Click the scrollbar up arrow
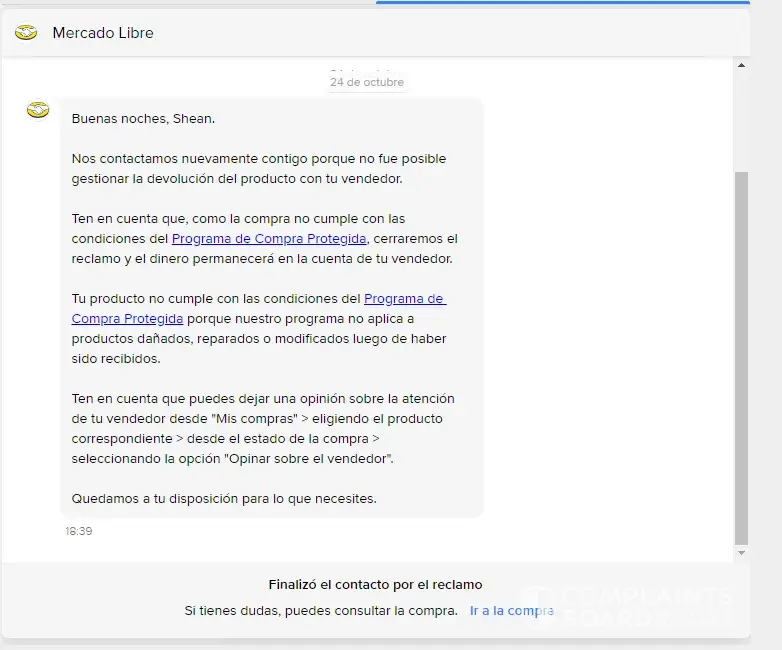Screen dimensions: 782x650 (741, 66)
